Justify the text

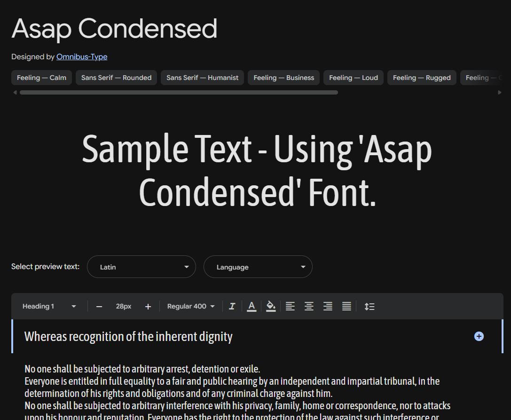pyautogui.click(x=346, y=306)
